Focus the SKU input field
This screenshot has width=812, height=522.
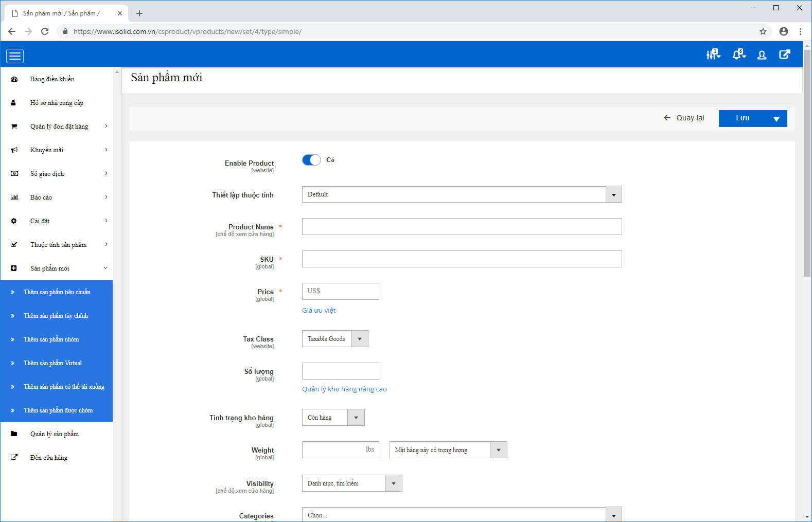462,259
